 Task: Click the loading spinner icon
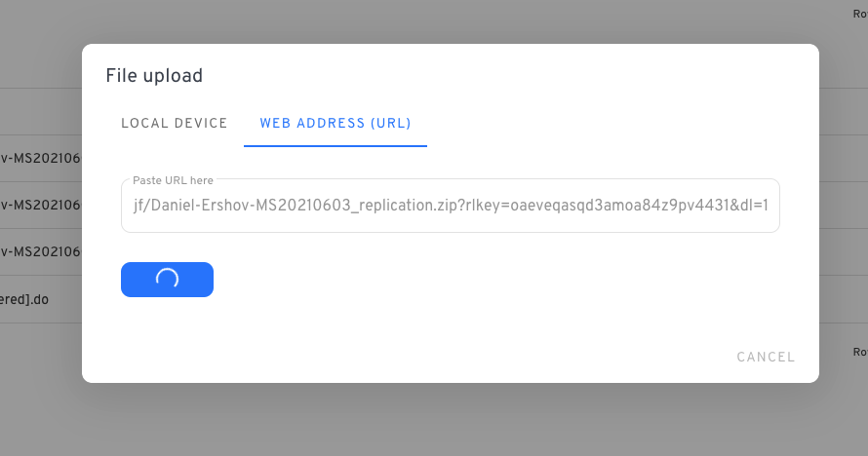click(167, 279)
